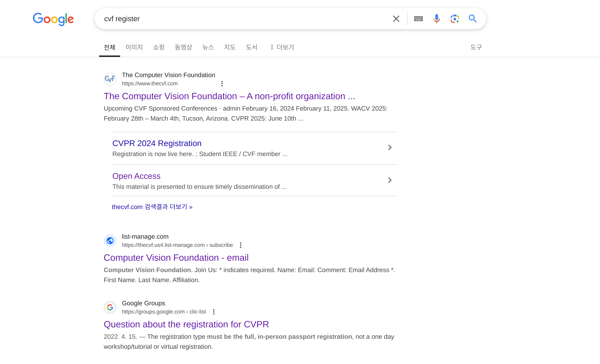The image size is (600, 364).
Task: Open Computer Vision Foundation - email result
Action: pos(176,258)
